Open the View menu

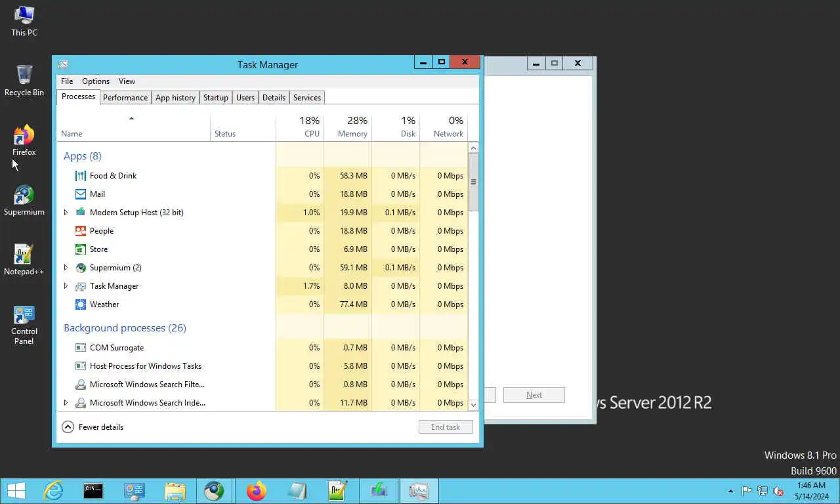(127, 81)
